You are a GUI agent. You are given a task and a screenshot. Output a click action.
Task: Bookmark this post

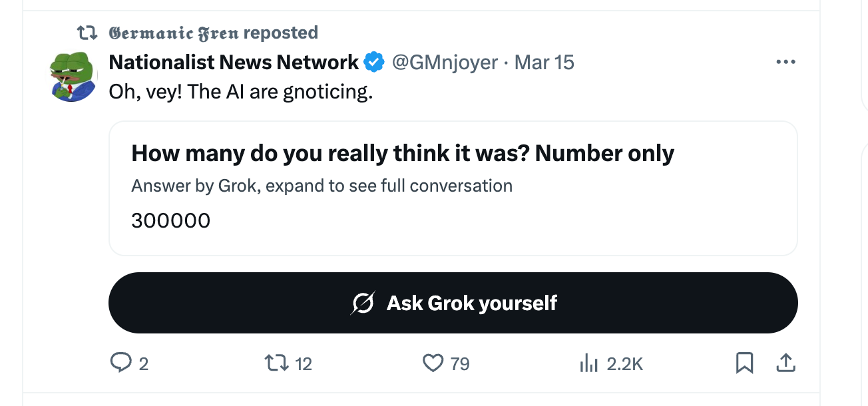[x=744, y=363]
